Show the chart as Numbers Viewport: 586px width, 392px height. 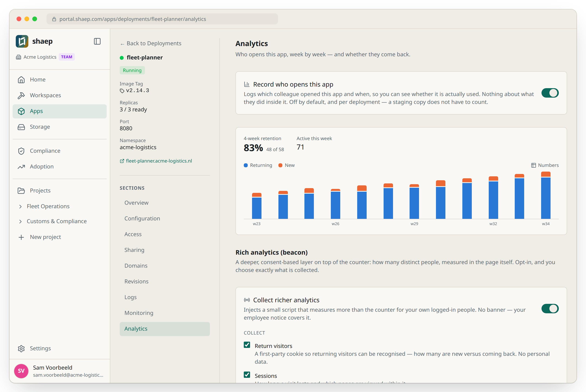click(545, 165)
